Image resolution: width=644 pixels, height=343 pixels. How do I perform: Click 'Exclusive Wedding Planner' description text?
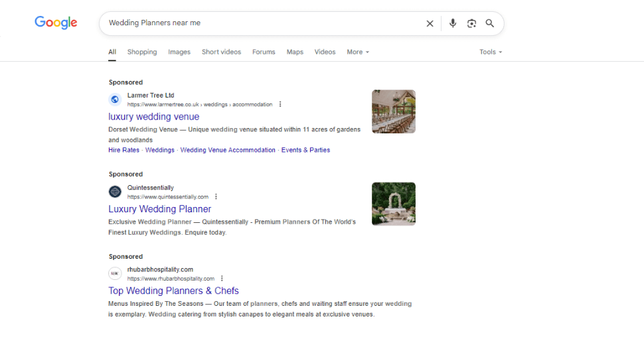coord(150,222)
